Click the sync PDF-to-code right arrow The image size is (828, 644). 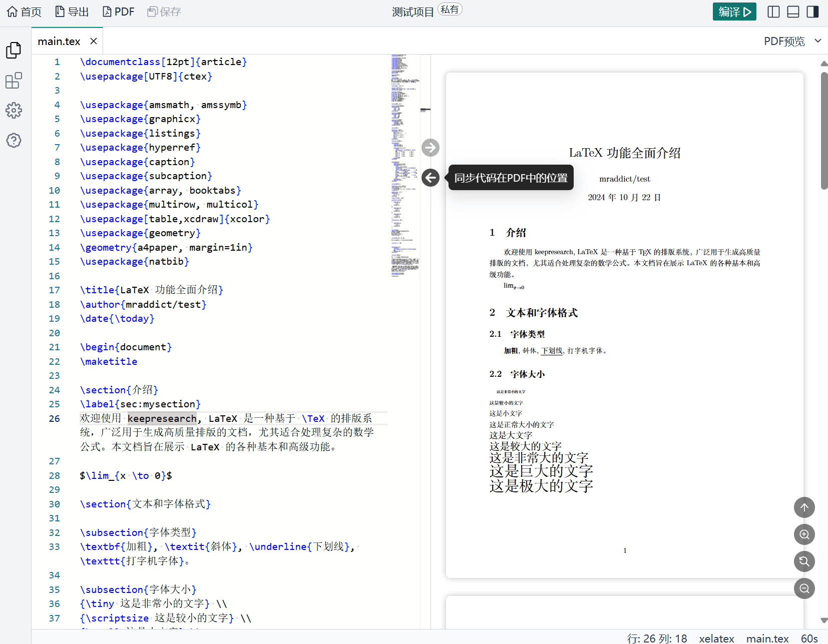(x=430, y=148)
